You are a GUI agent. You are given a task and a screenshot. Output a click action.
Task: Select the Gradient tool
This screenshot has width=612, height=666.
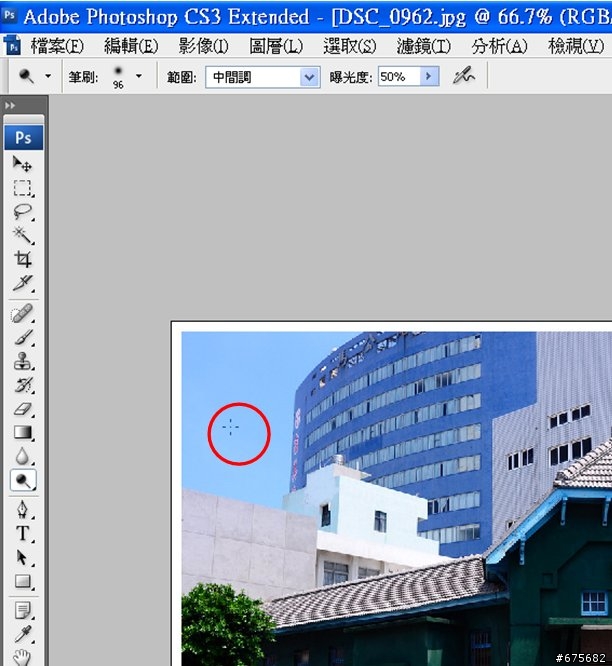point(22,432)
